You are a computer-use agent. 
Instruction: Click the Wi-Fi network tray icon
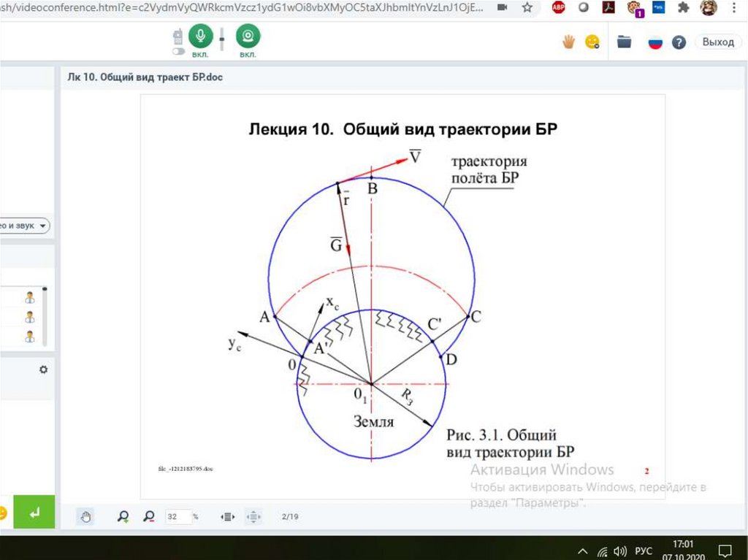coord(603,551)
